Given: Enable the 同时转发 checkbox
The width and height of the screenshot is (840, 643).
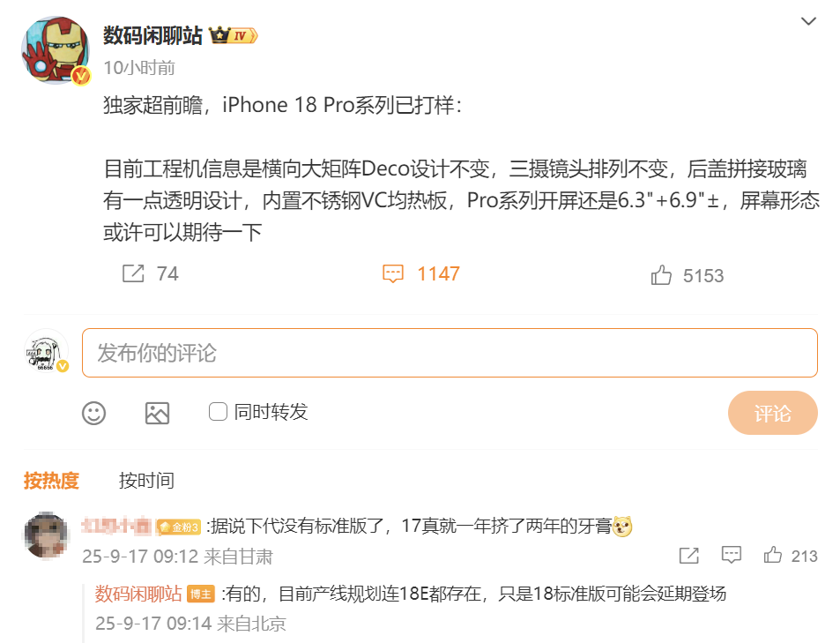Looking at the screenshot, I should coord(218,412).
